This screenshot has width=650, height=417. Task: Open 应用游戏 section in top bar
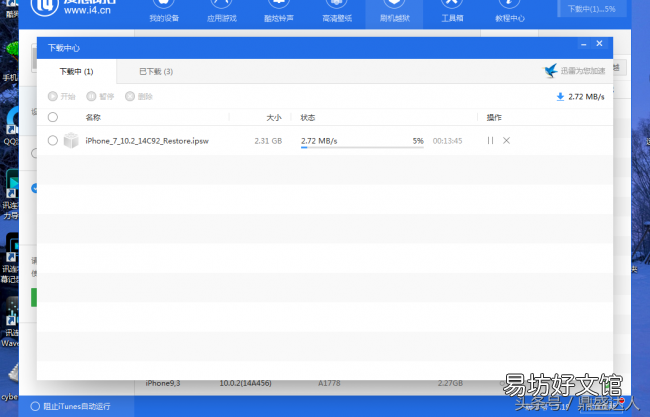222,12
